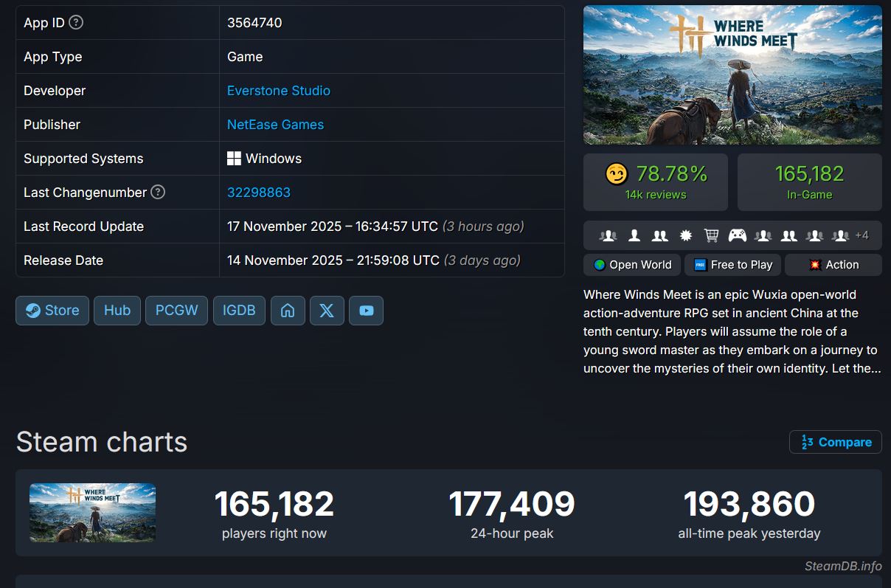The width and height of the screenshot is (891, 588).
Task: Click the 14k reviews label
Action: (656, 195)
